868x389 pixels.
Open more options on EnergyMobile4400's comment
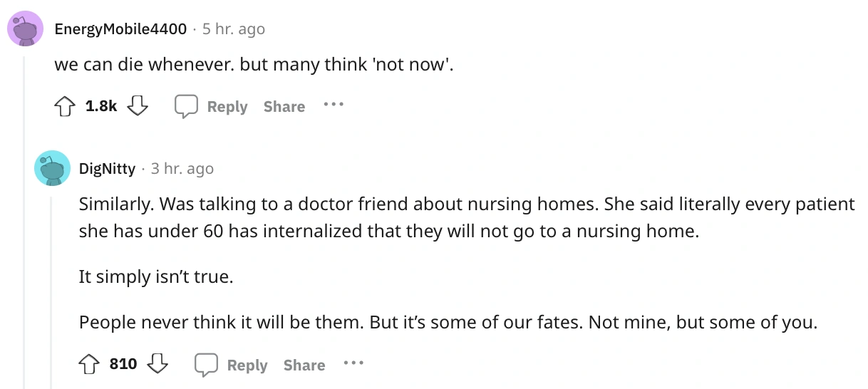coord(333,105)
